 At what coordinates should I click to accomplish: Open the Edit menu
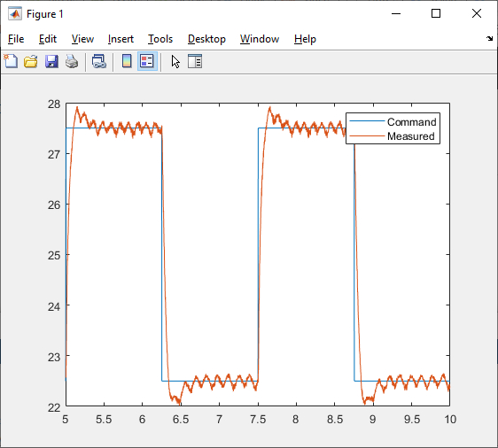coord(48,39)
